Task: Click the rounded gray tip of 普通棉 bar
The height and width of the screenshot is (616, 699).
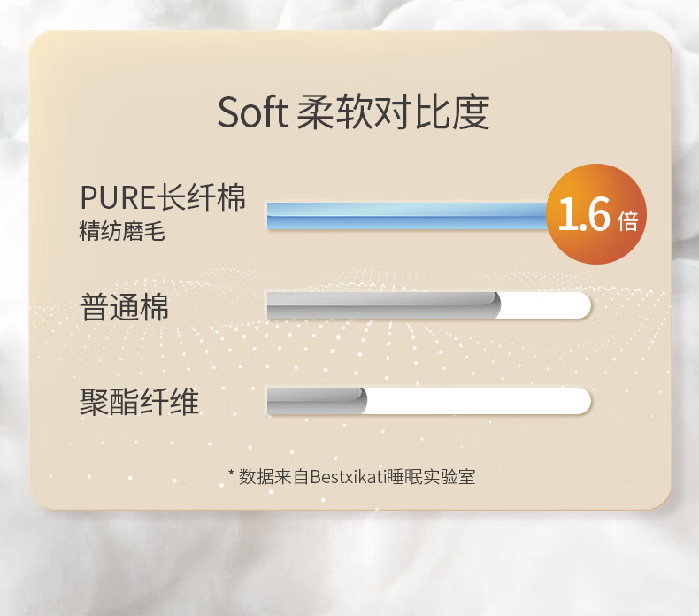Action: tap(495, 305)
